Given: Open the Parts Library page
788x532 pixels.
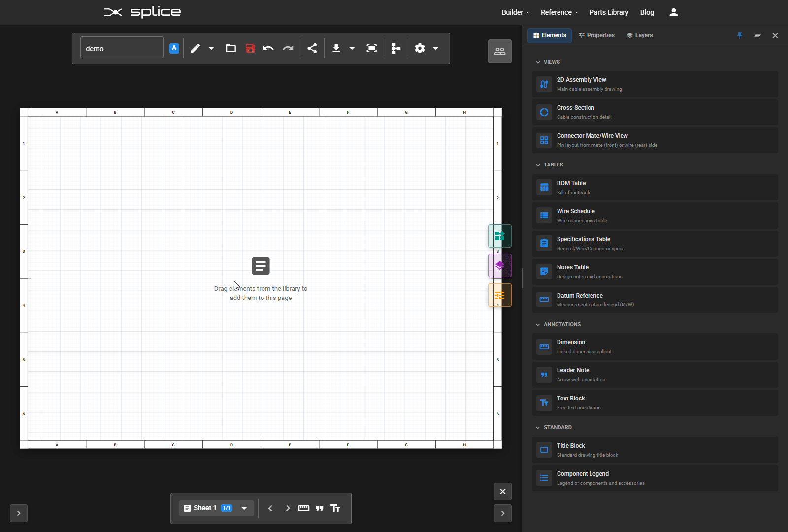Looking at the screenshot, I should click(609, 12).
